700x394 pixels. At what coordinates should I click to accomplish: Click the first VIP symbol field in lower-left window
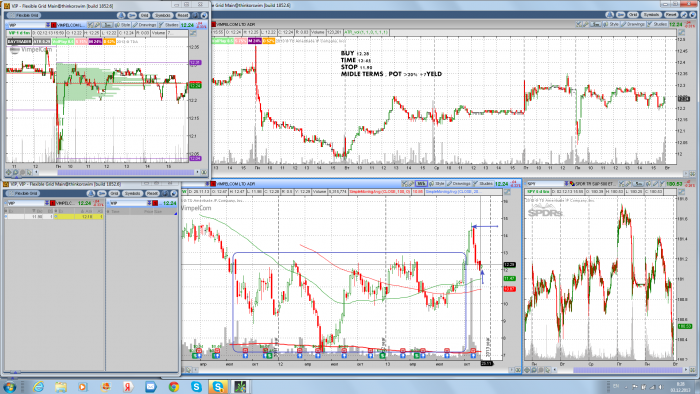pos(26,203)
